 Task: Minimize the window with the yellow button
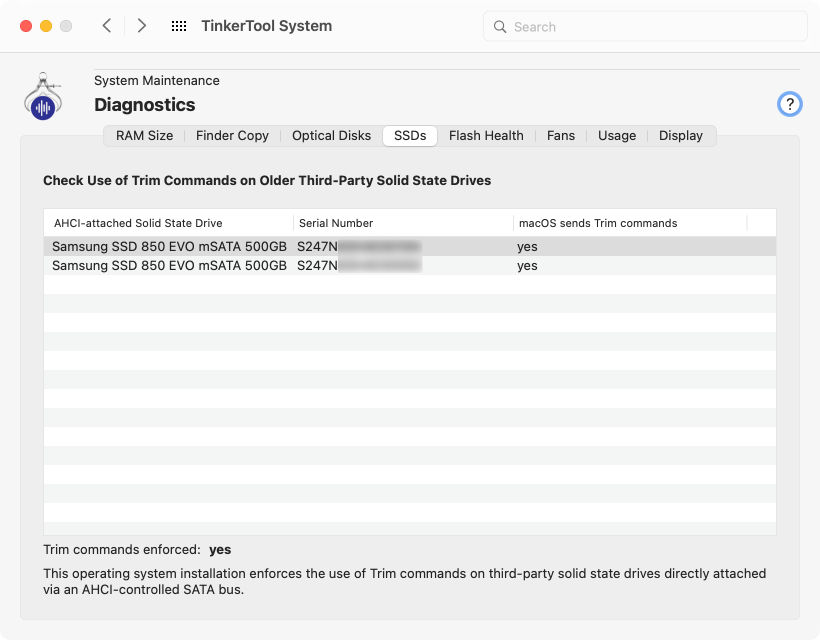click(46, 26)
